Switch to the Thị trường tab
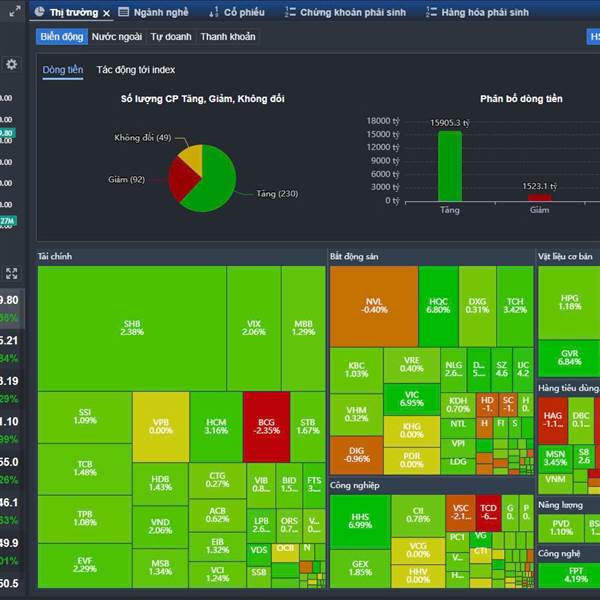Image resolution: width=600 pixels, height=600 pixels. [74, 13]
